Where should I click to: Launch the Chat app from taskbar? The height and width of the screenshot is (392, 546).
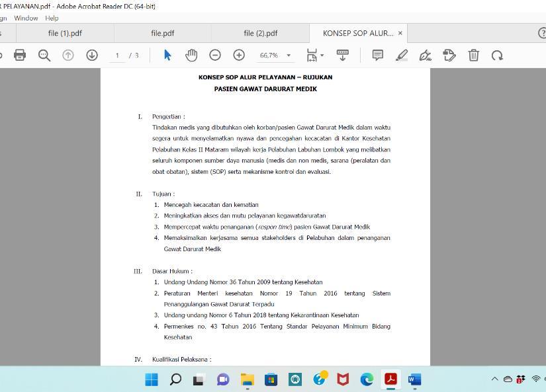223,379
